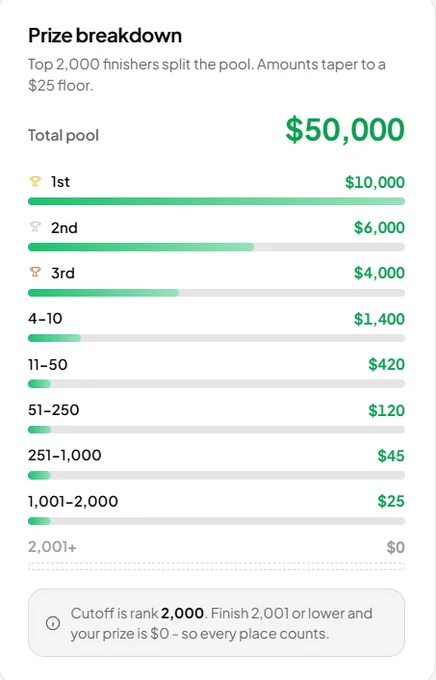Click the 1,001–2,000 rank range label
Screen dimensions: 436x680
73,501
